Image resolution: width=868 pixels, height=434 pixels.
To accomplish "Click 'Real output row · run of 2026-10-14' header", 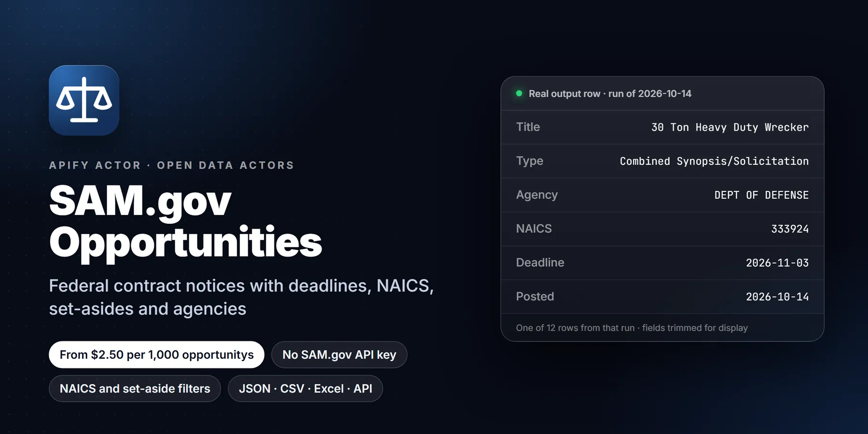I will [x=610, y=94].
